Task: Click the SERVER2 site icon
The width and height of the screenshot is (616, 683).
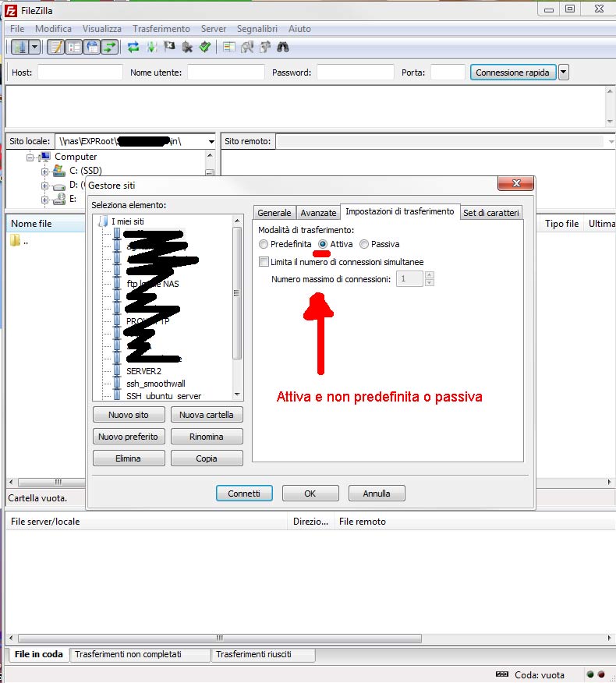Action: [x=117, y=371]
